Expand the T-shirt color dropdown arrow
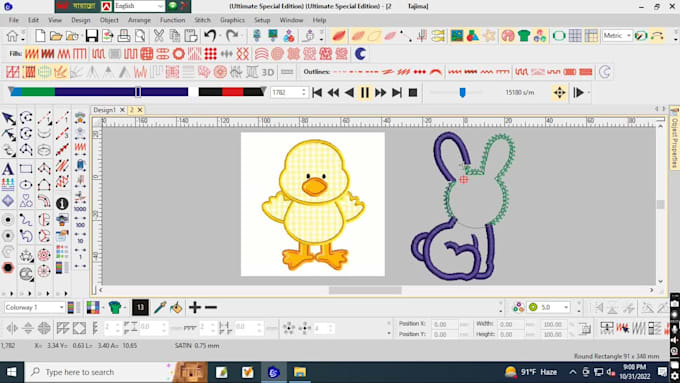The height and width of the screenshot is (383, 680). [x=125, y=307]
